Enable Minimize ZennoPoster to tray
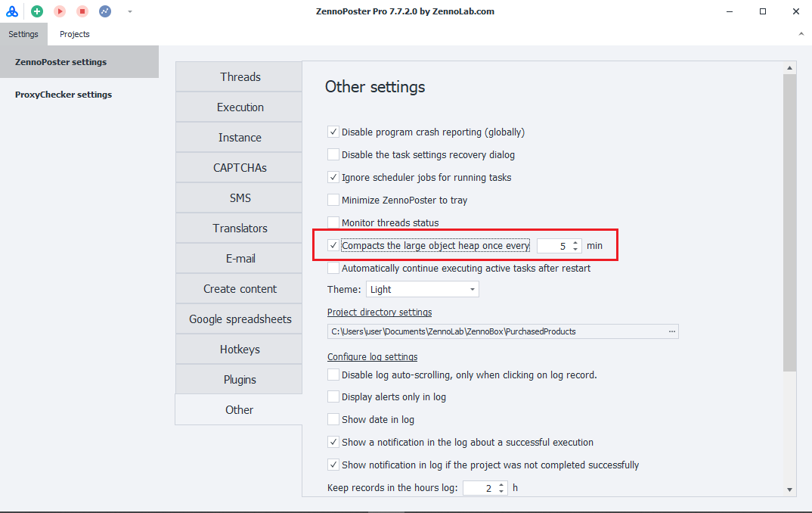Screen dimensions: 812x513 click(333, 201)
